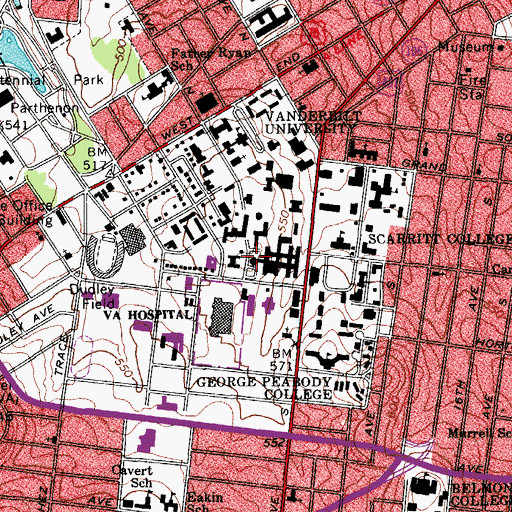
Task: Click the oval stadium symbol at Dudley Field
Action: coord(104,255)
